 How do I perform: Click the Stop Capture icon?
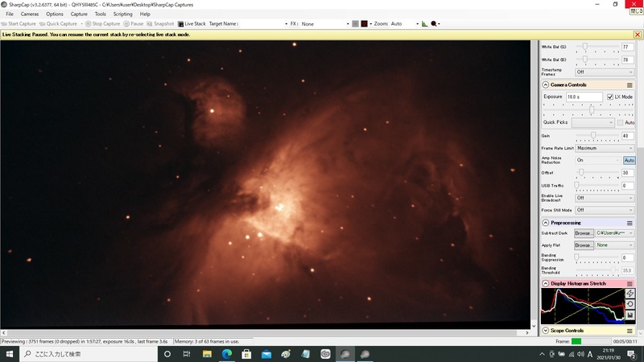(x=88, y=24)
